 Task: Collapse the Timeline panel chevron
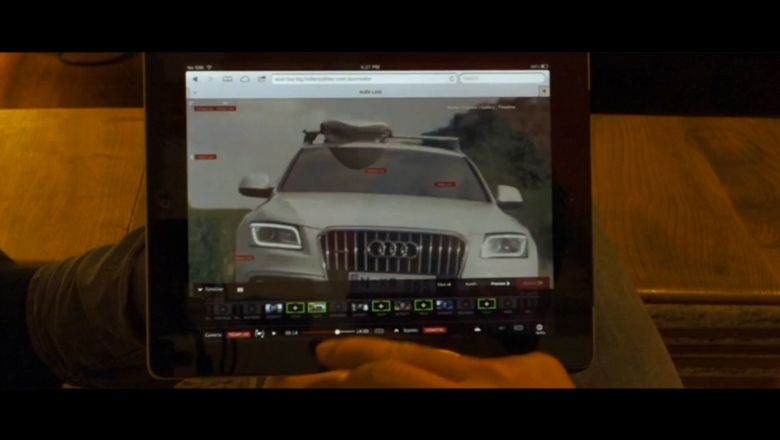200,289
